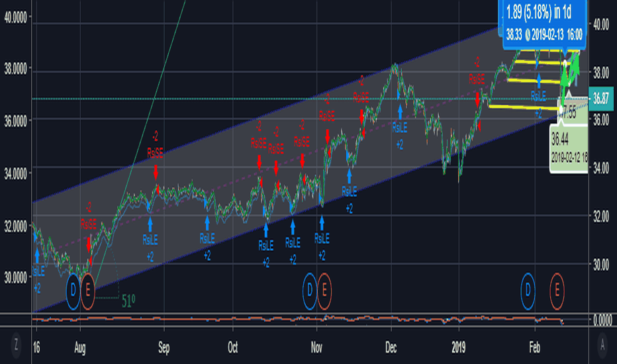Click 30.0000 on the left price scale
This screenshot has height=364, width=617.
point(16,278)
